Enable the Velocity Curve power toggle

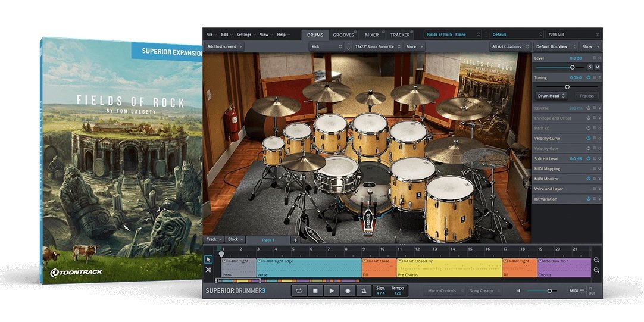[x=589, y=138]
